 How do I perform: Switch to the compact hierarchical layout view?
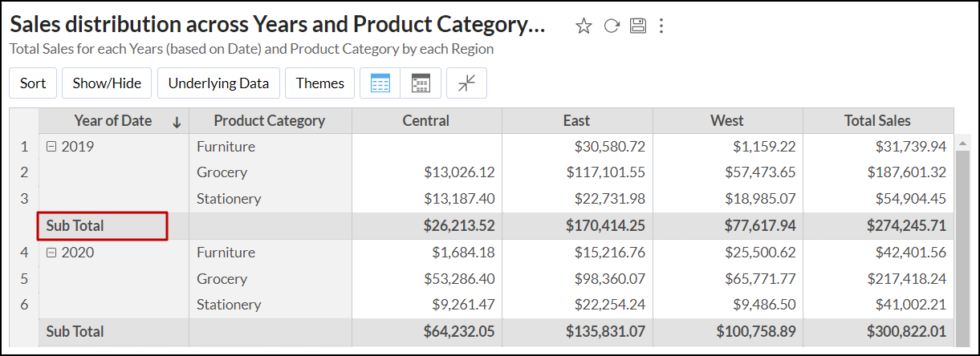tap(421, 83)
